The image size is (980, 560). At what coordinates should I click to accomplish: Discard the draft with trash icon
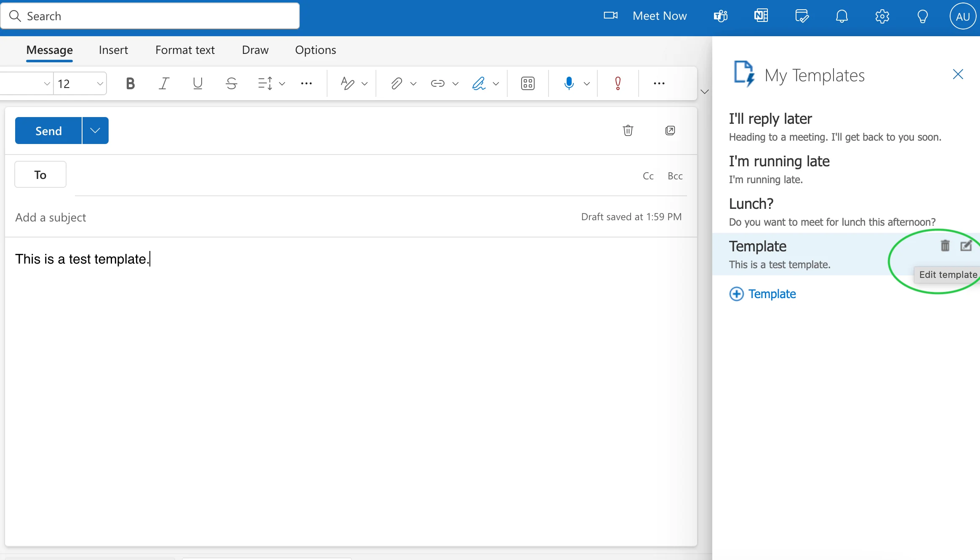click(x=628, y=131)
